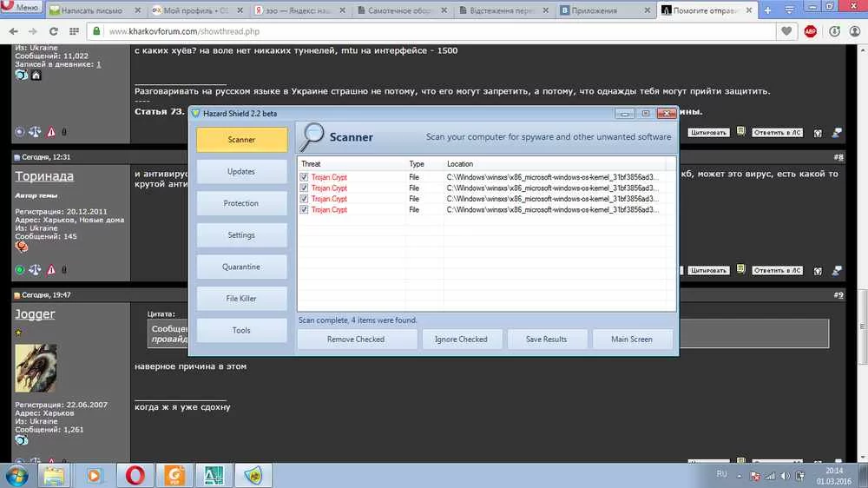Uncheck the fourth Trojan.Crypt threat
The height and width of the screenshot is (488, 868).
tap(304, 209)
